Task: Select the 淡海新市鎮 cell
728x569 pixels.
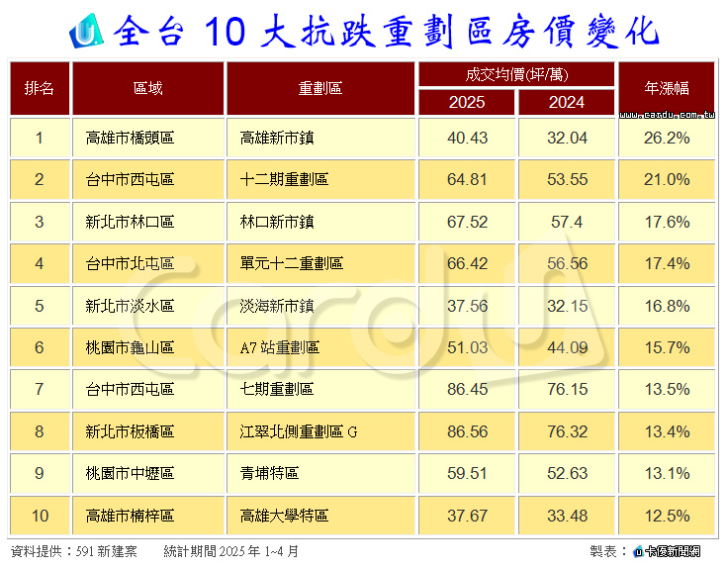Action: (x=320, y=306)
